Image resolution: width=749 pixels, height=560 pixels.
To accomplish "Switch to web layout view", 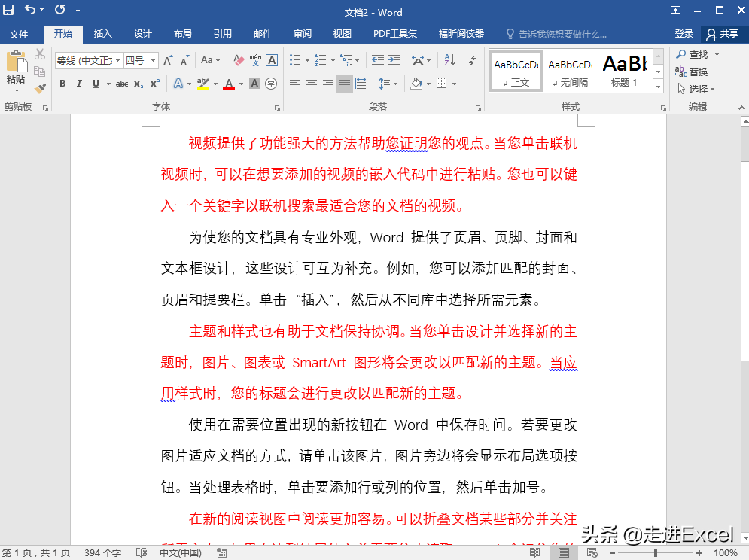I will coord(592,552).
